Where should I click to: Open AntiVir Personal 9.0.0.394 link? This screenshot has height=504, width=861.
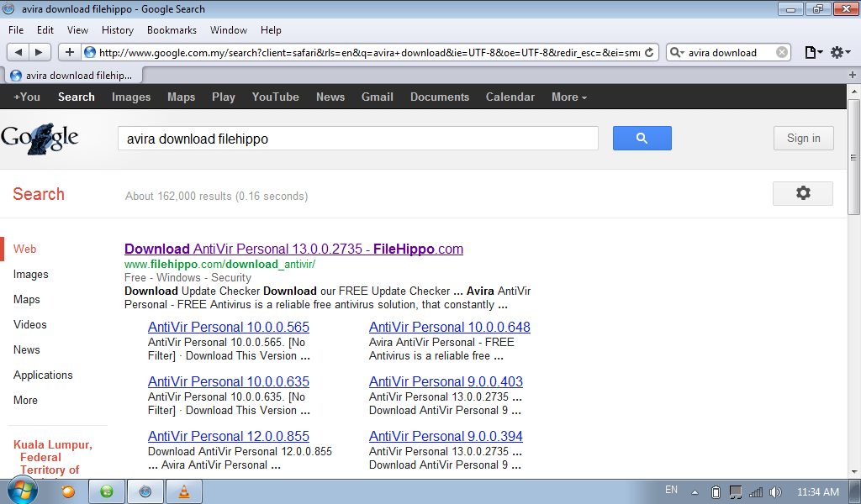[446, 437]
